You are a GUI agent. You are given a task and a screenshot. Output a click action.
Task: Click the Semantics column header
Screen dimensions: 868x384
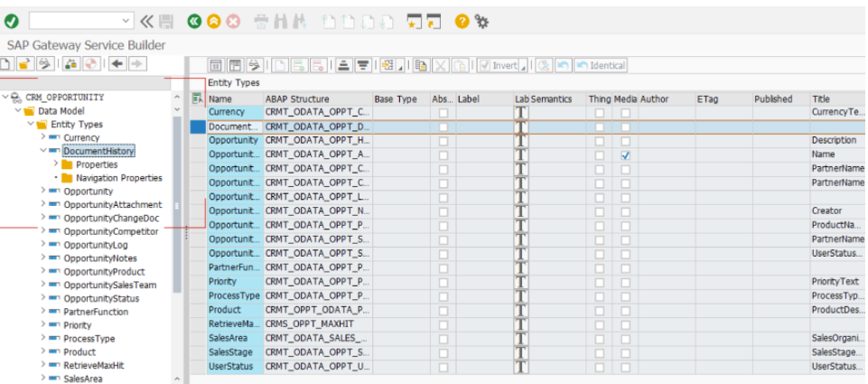(x=558, y=98)
